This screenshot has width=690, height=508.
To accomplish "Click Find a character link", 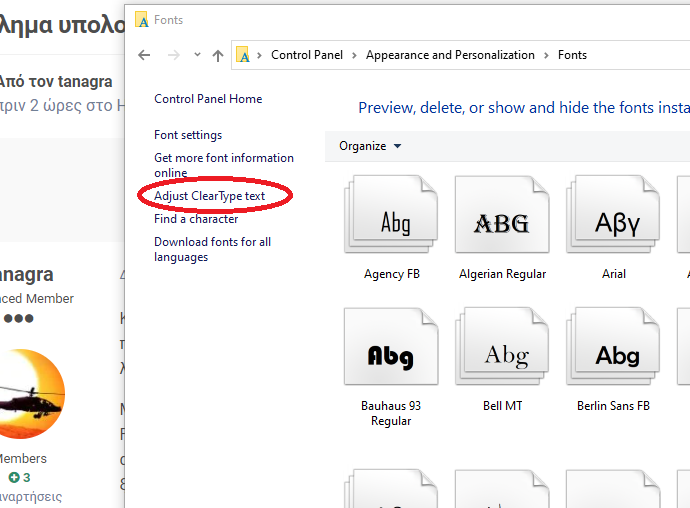I will (196, 219).
